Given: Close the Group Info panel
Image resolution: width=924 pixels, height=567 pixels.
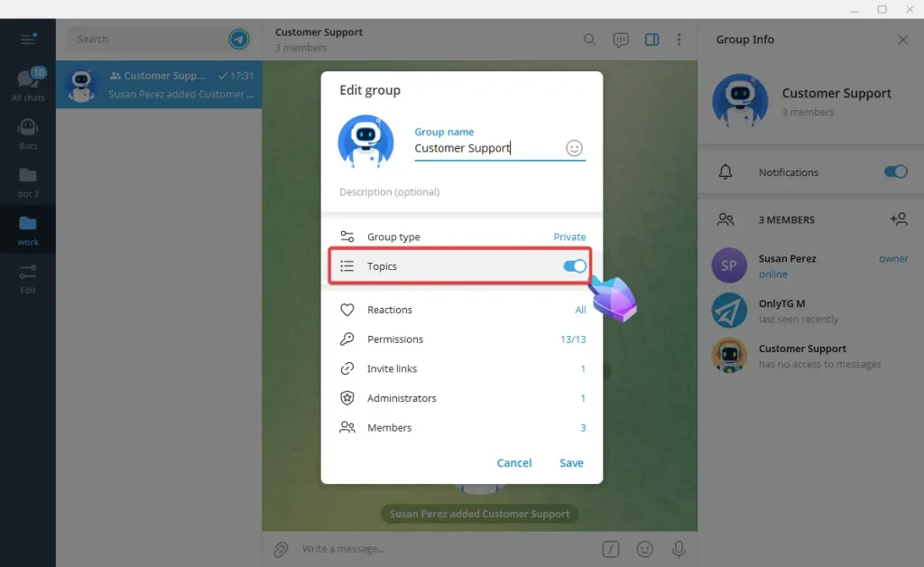Looking at the screenshot, I should click(902, 40).
